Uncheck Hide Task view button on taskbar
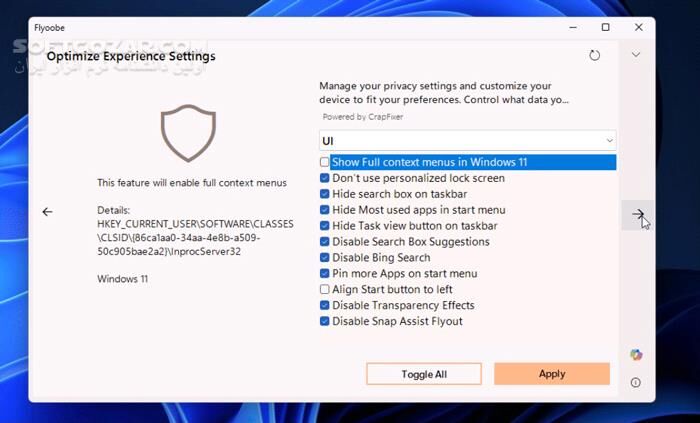Image resolution: width=700 pixels, height=423 pixels. (324, 226)
